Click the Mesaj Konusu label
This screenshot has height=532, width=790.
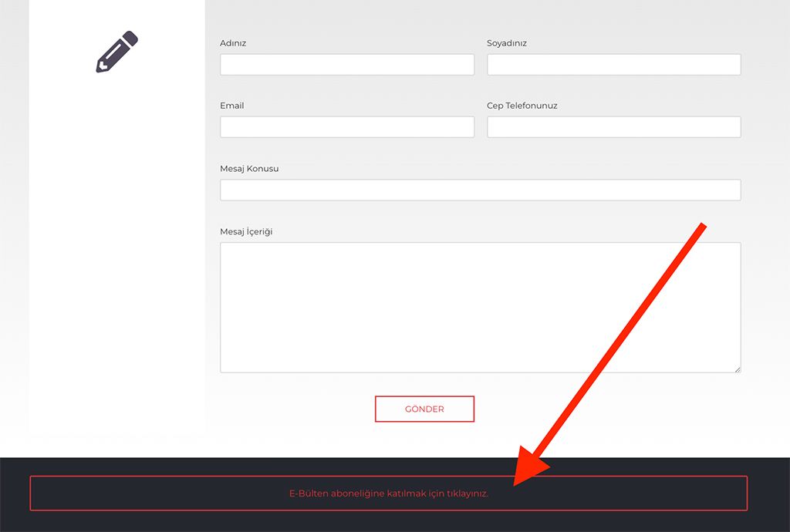pos(249,169)
